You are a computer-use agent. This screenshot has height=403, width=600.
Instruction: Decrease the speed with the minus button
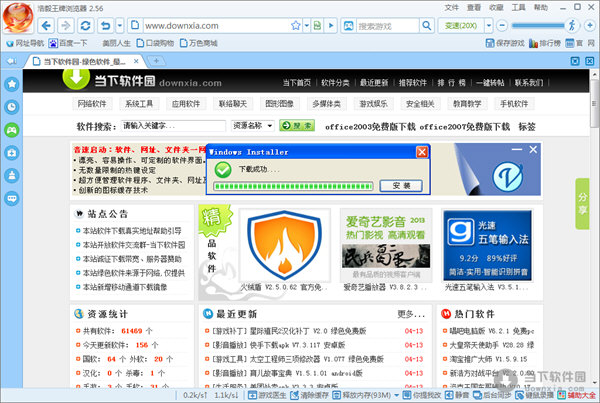coord(502,26)
